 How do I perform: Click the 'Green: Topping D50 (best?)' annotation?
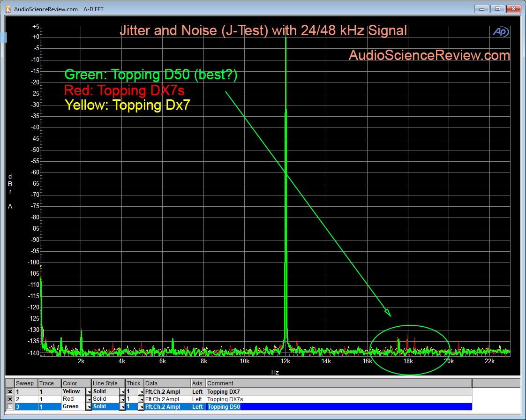150,75
